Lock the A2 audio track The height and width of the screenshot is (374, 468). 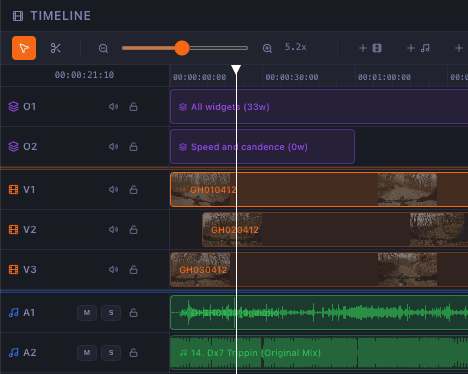[x=133, y=353]
